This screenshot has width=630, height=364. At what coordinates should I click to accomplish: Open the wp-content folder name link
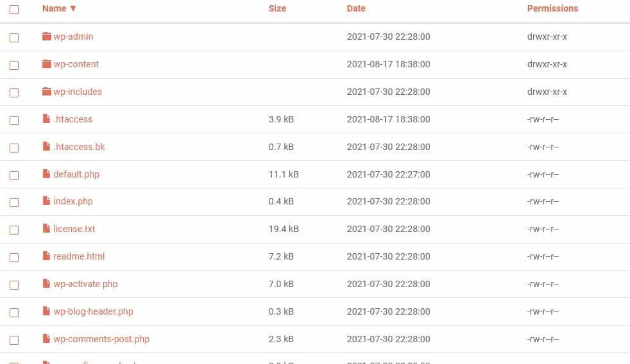point(76,64)
